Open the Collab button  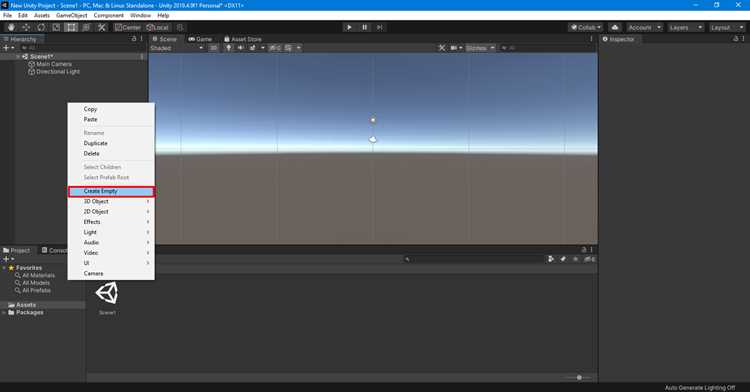[x=586, y=27]
